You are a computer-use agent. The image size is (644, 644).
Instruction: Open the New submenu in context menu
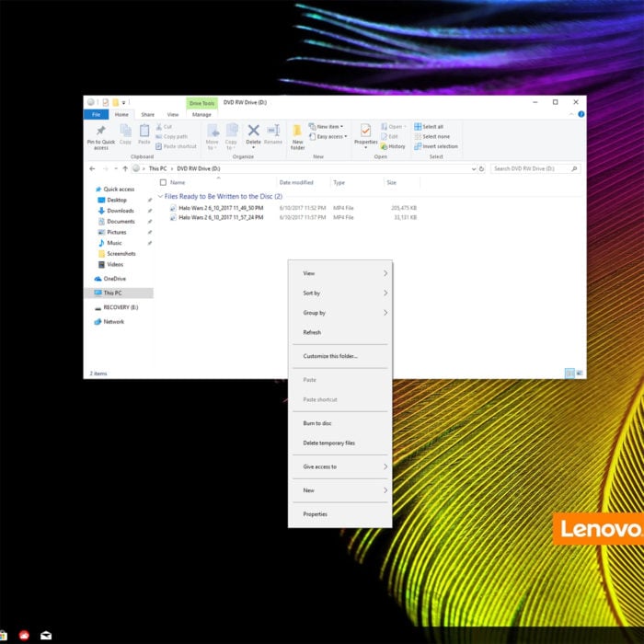(340, 490)
